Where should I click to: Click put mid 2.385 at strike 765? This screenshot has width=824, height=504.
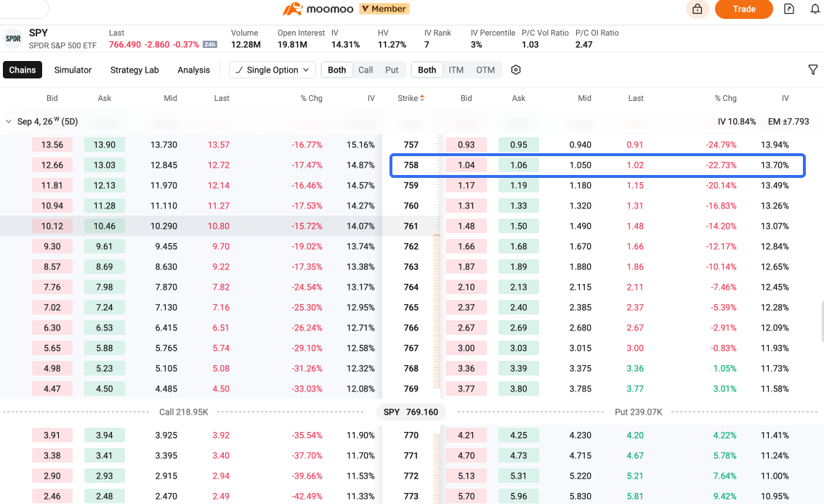click(x=580, y=307)
